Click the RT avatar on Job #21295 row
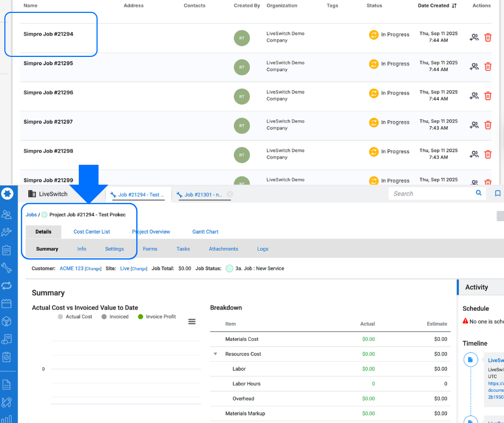Image resolution: width=504 pixels, height=423 pixels. (x=242, y=67)
